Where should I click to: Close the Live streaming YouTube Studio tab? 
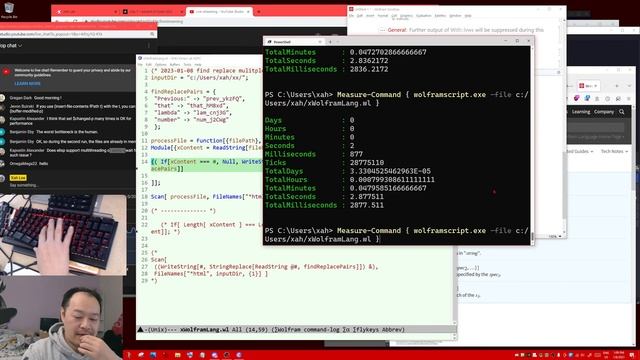click(248, 12)
